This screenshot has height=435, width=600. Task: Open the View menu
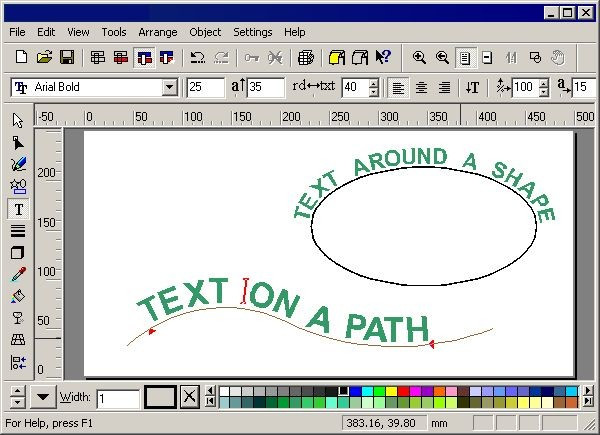pyautogui.click(x=78, y=32)
